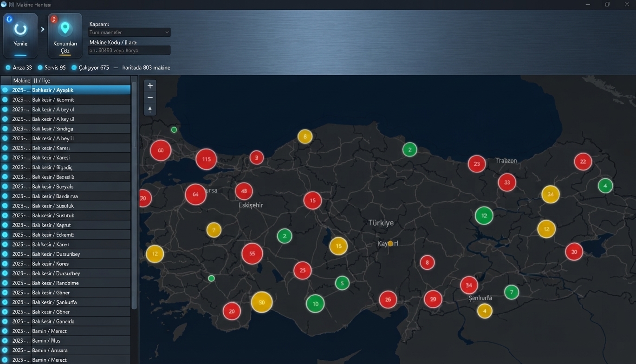Open the red 26 cluster marker

click(x=388, y=299)
